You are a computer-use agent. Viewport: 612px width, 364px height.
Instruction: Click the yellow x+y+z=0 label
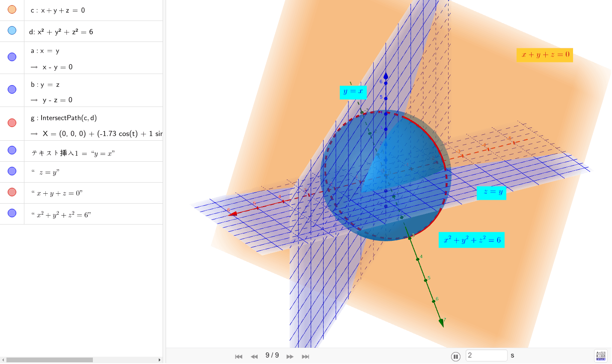tap(545, 55)
